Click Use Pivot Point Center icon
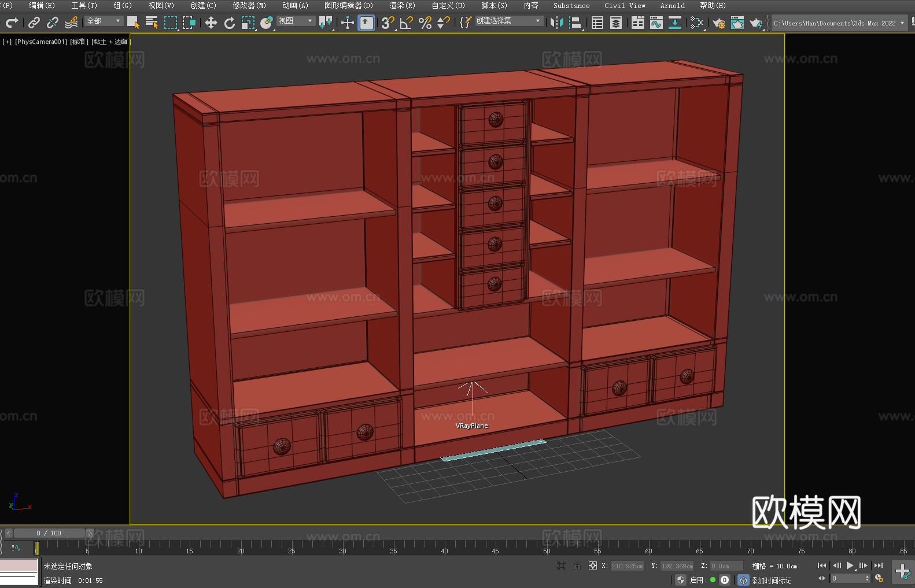This screenshot has height=588, width=915. (x=326, y=23)
